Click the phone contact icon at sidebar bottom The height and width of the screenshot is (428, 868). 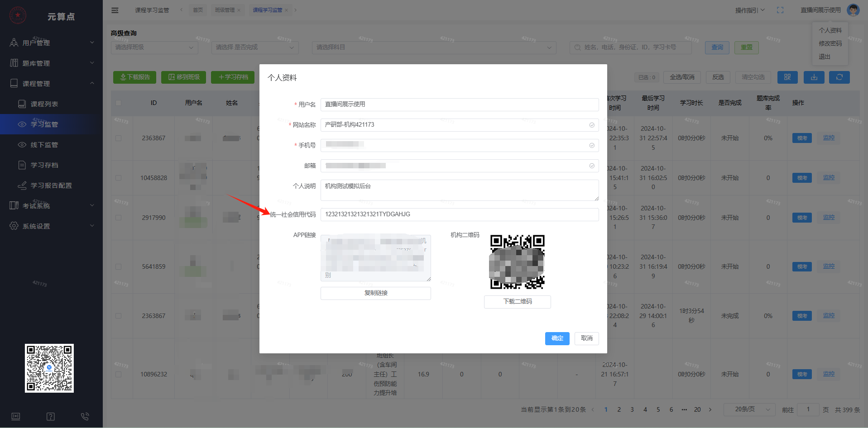[85, 416]
